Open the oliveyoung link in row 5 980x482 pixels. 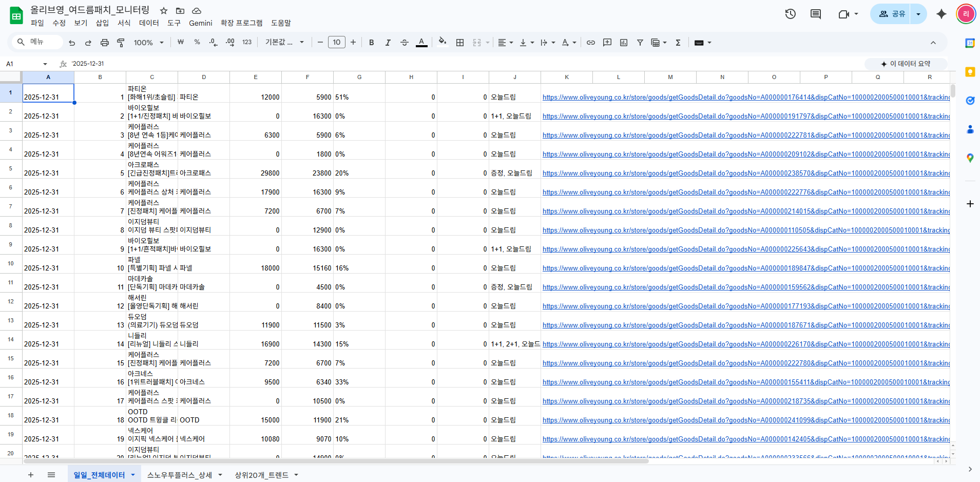(x=745, y=173)
